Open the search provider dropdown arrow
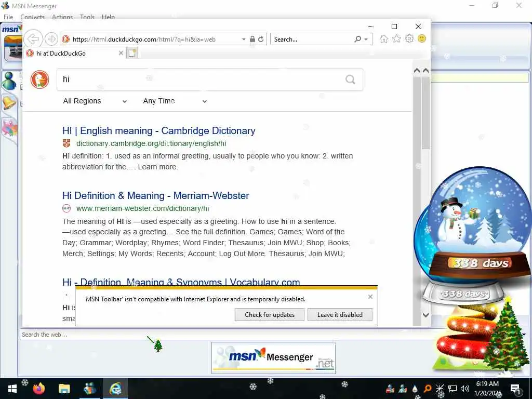Image resolution: width=532 pixels, height=399 pixels. pos(366,39)
